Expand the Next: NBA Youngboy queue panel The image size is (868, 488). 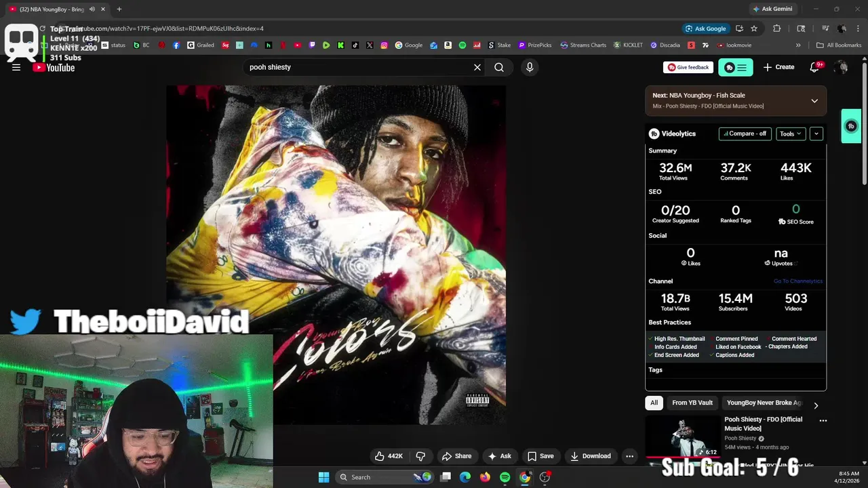pos(814,100)
